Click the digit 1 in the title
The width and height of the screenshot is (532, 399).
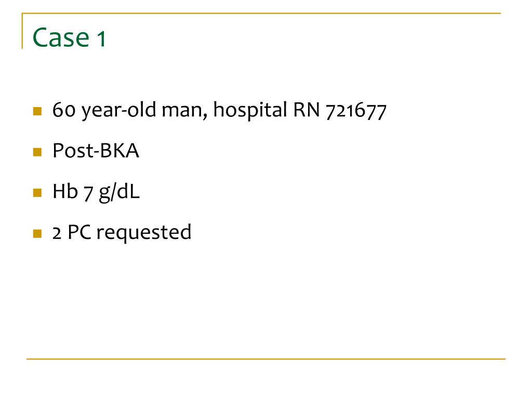(x=101, y=38)
